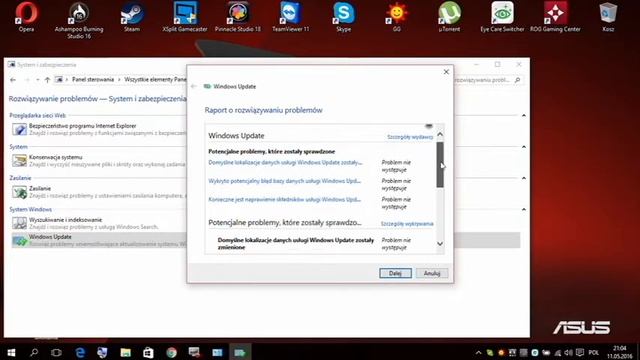This screenshot has height=360, width=640.
Task: Click the Anuluj button
Action: tap(432, 273)
